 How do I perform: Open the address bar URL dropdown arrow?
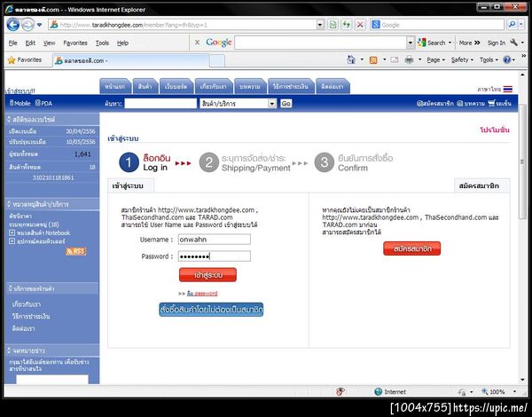pos(320,25)
